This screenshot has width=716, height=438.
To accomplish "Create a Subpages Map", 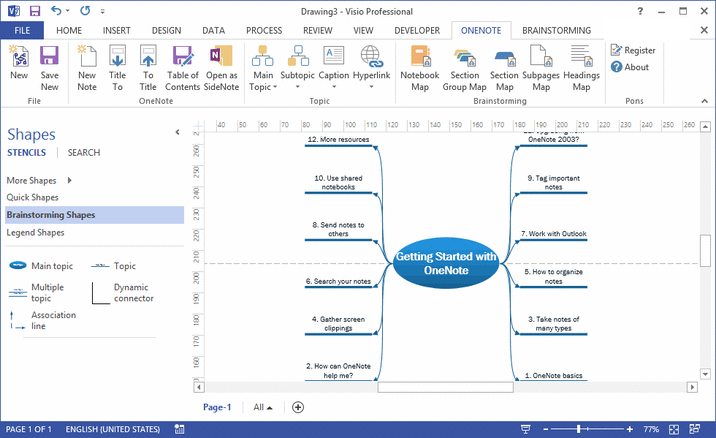I will tap(541, 68).
